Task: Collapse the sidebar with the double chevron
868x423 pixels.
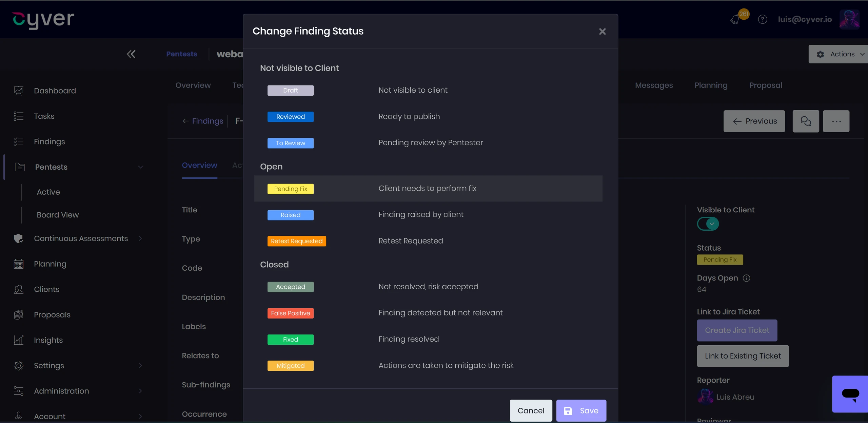Action: (131, 54)
